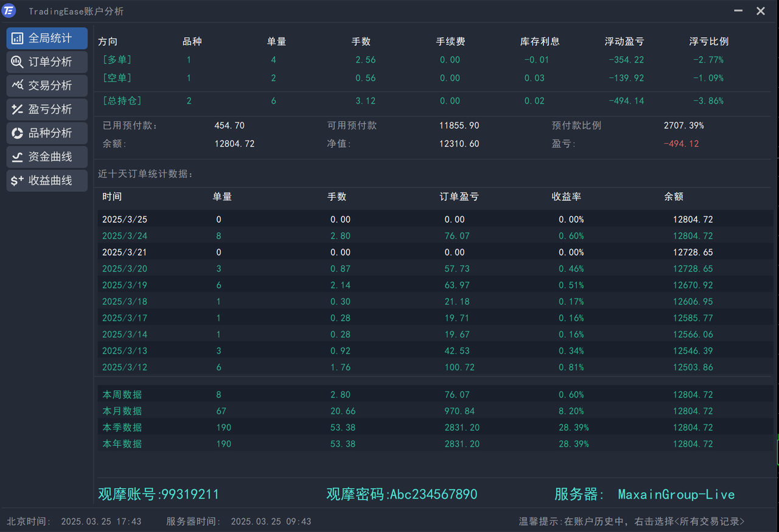779x532 pixels.
Task: Click the 观摩账号 99319211 text
Action: 158,494
